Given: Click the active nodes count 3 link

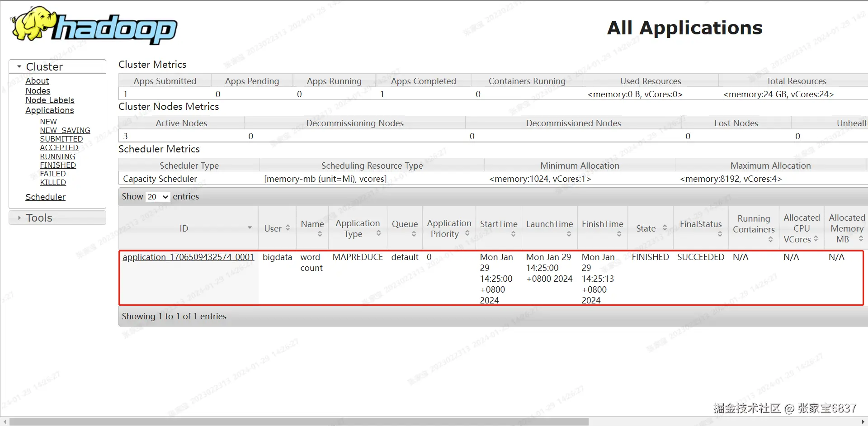Looking at the screenshot, I should pyautogui.click(x=125, y=136).
